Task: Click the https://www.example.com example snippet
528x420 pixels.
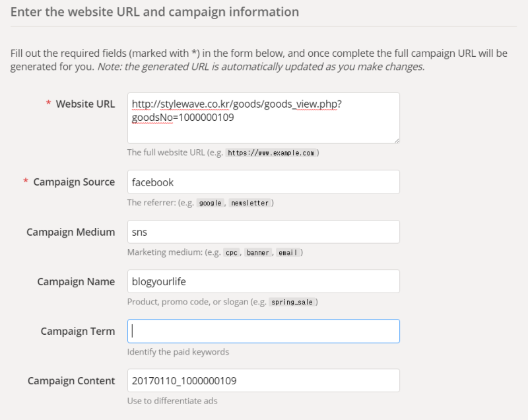Action: click(273, 153)
